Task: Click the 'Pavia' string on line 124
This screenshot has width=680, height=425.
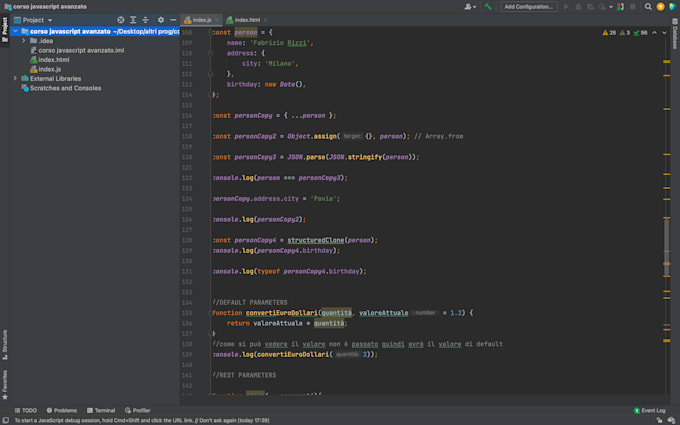Action: (x=324, y=199)
